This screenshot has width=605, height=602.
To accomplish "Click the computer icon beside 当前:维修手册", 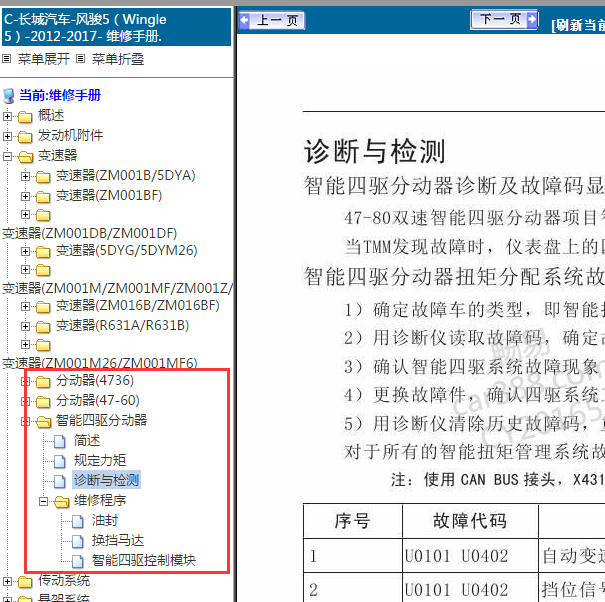I will 9,96.
